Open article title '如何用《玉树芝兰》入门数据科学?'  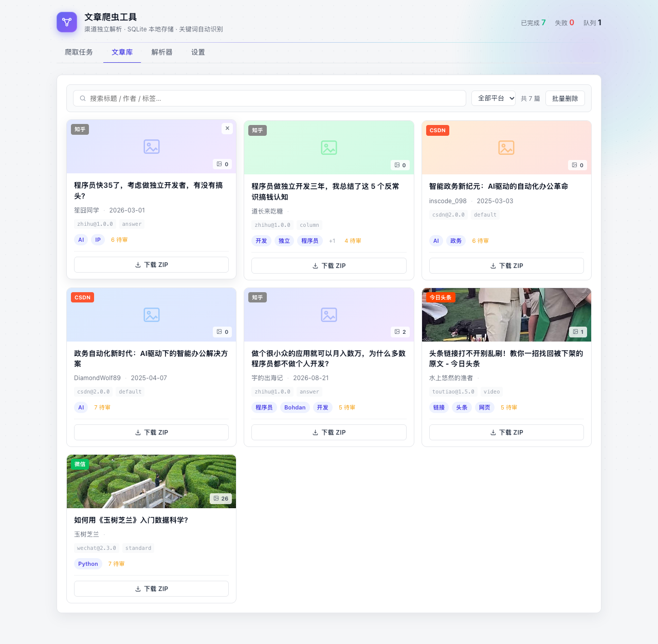(x=131, y=520)
